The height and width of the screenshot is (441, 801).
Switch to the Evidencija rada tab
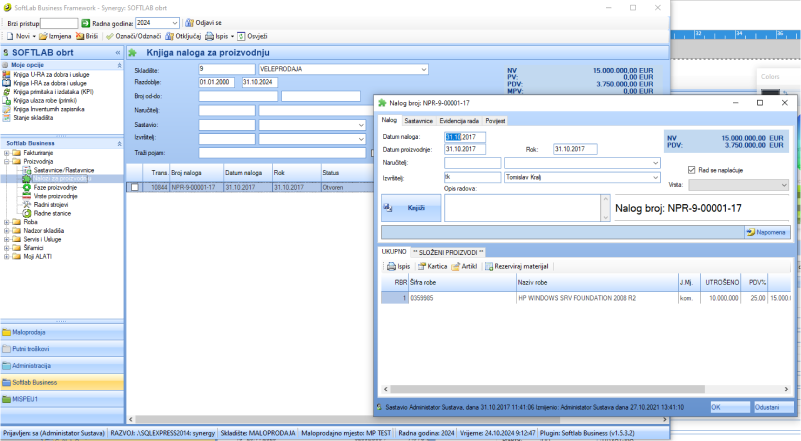click(x=461, y=120)
